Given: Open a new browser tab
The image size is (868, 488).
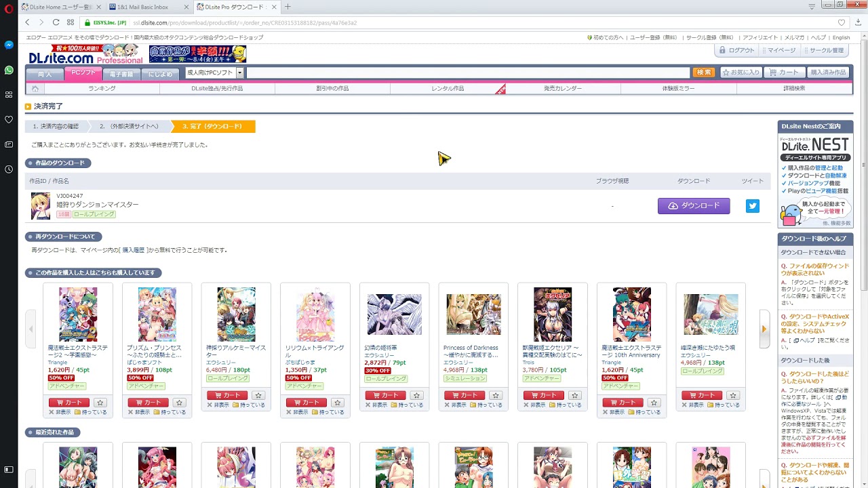Looking at the screenshot, I should (x=288, y=7).
